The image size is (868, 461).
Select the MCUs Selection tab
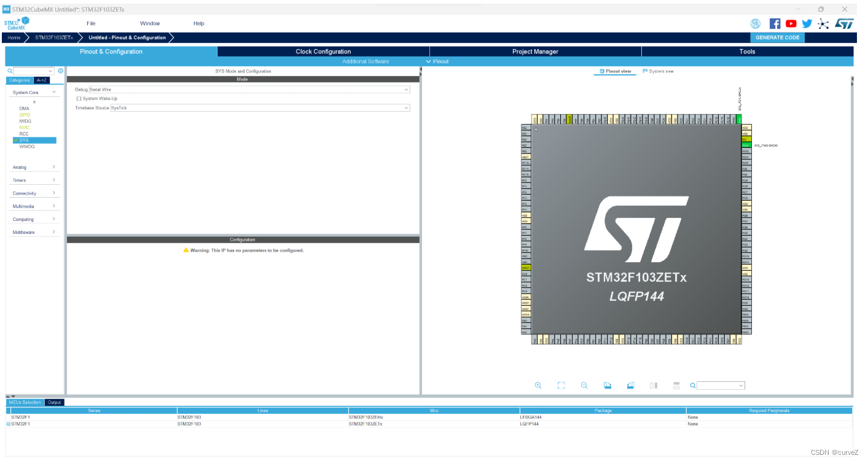[25, 403]
